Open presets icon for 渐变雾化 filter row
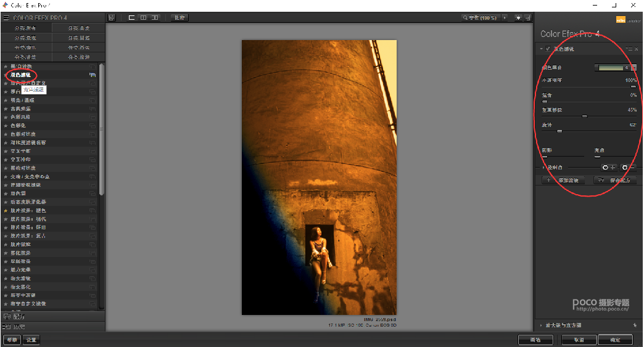Screen dimensions: 644x347 click(x=93, y=287)
